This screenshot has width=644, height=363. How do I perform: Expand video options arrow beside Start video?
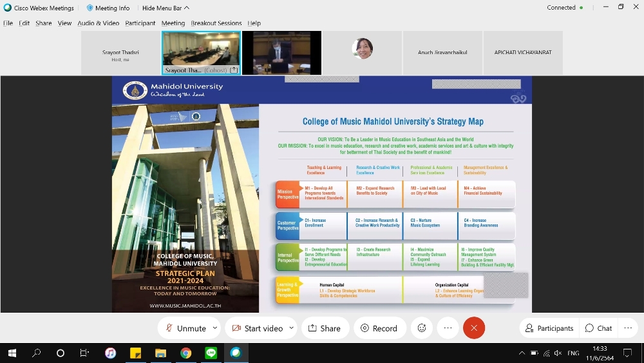291,328
